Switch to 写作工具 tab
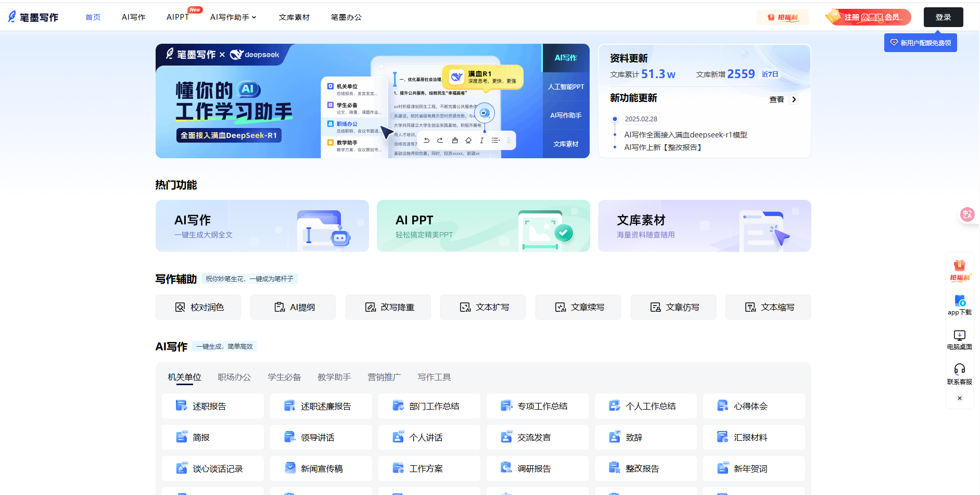Image resolution: width=980 pixels, height=495 pixels. [x=434, y=377]
